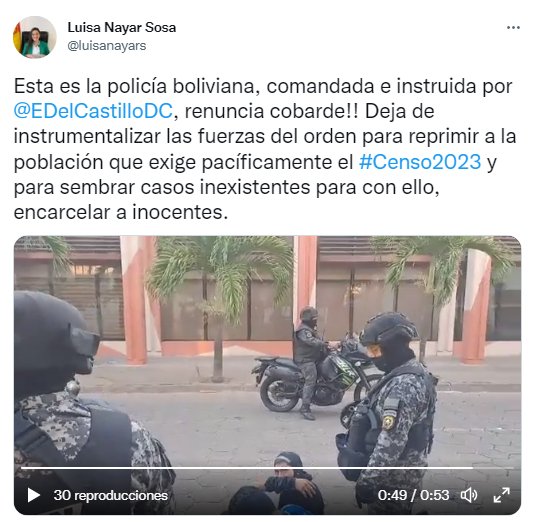Click the 0:49 / 0:53 time display
533x522 pixels.
pos(413,495)
